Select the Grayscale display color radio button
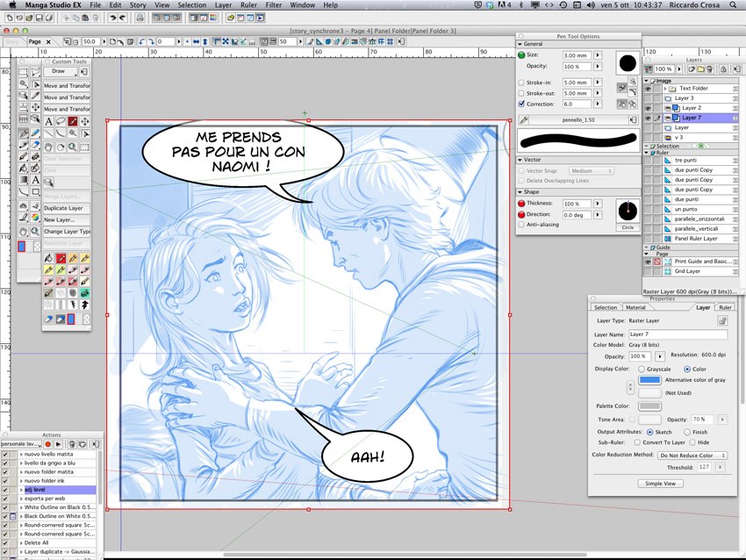Viewport: 746px width, 560px height. pos(643,369)
